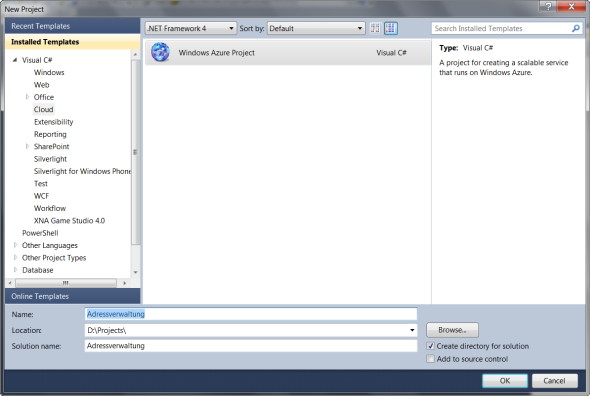Click the tree vertical scrollbar thumb
Viewport: 590px width, 396px height.
135,152
